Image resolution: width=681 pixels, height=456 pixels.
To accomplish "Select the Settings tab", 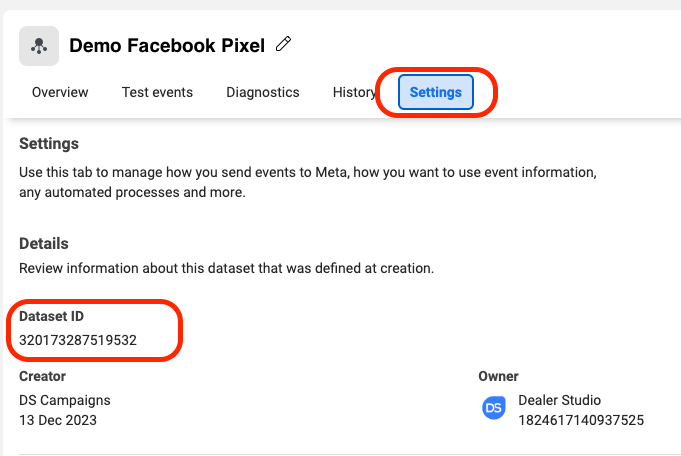I will coord(435,92).
